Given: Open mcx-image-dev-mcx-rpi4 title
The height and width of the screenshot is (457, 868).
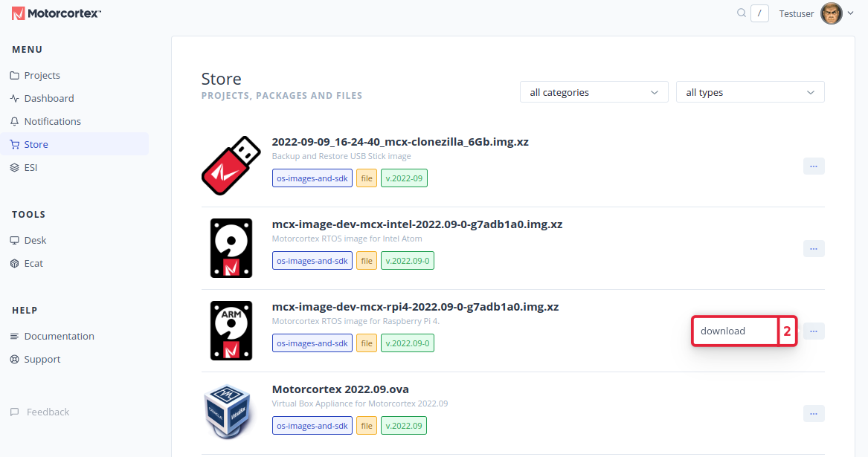Looking at the screenshot, I should click(x=415, y=306).
